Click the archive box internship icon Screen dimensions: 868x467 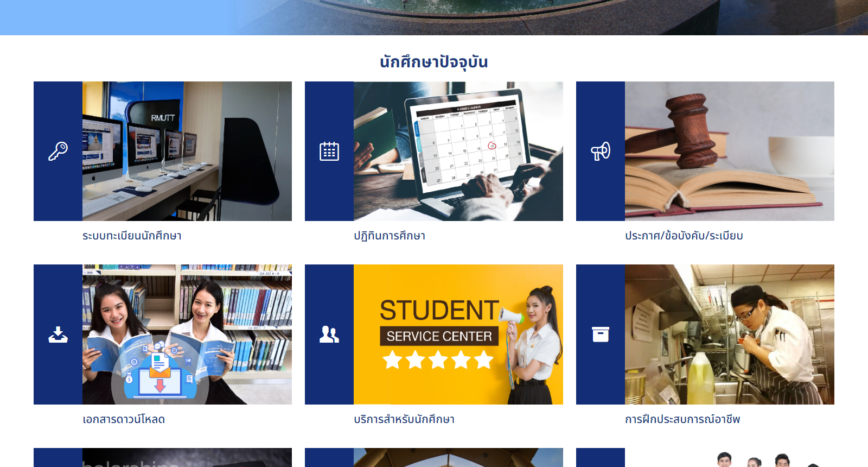pyautogui.click(x=601, y=335)
